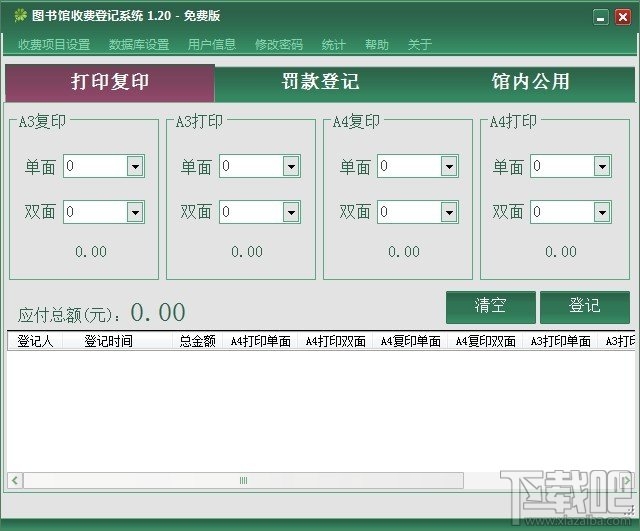640x531 pixels.
Task: Click the A4打印双面 column header
Action: [336, 341]
